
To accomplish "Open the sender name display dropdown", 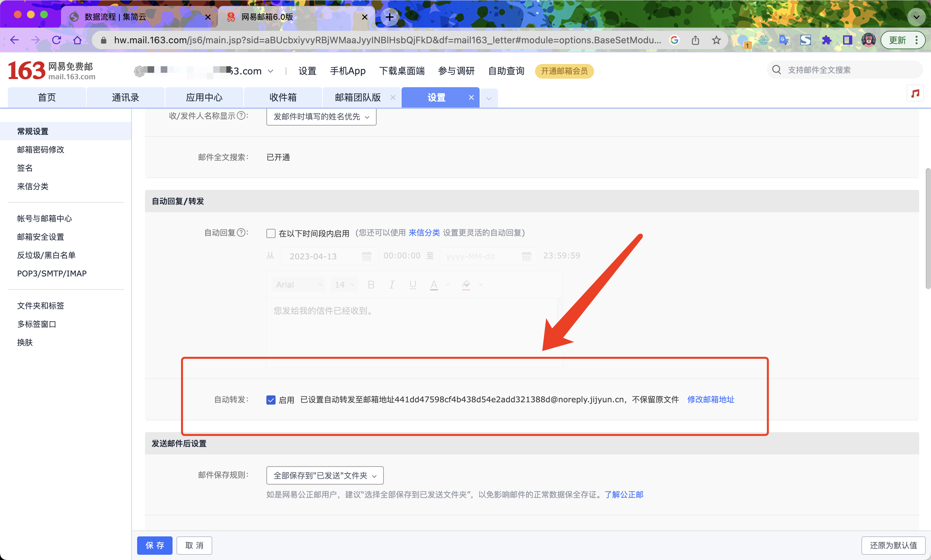I will click(x=321, y=117).
